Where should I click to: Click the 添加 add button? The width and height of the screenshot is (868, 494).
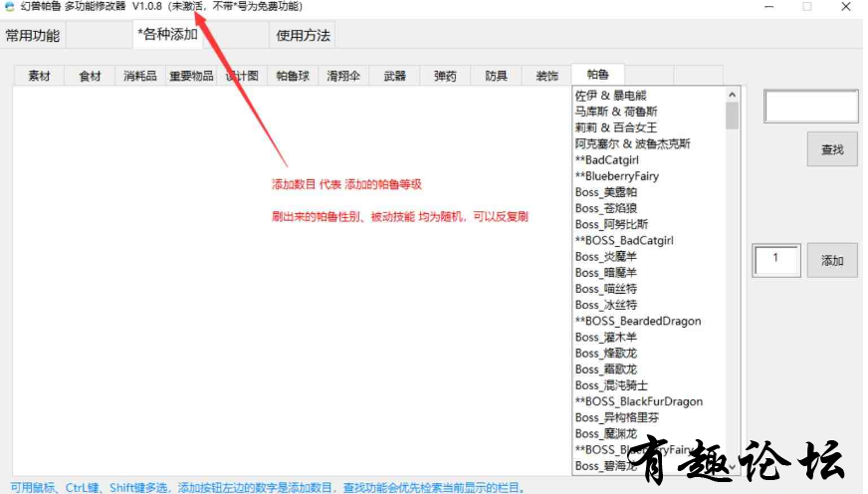832,260
